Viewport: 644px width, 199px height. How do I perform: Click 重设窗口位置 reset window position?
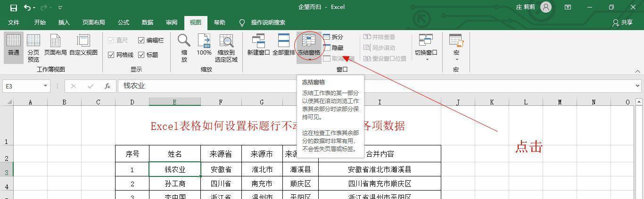click(x=385, y=59)
